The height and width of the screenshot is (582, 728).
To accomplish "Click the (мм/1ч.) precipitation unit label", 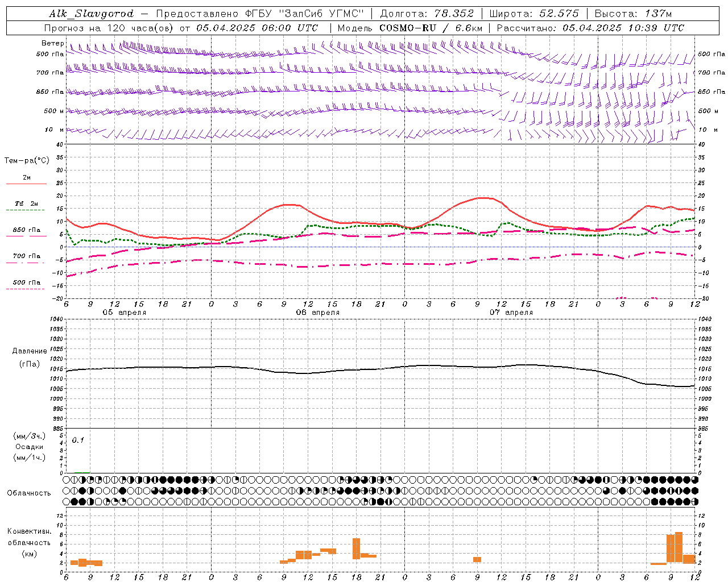I will (x=30, y=458).
